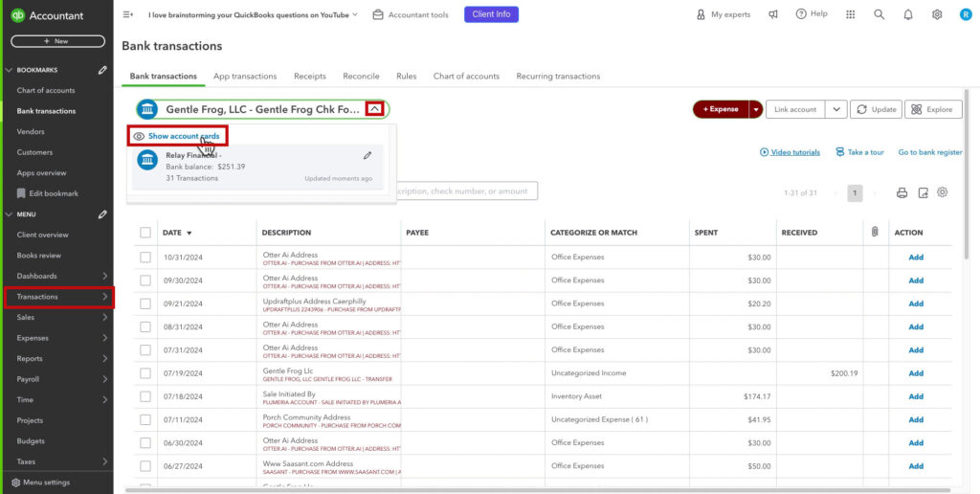Click the Relay Financial bank icon

click(147, 160)
